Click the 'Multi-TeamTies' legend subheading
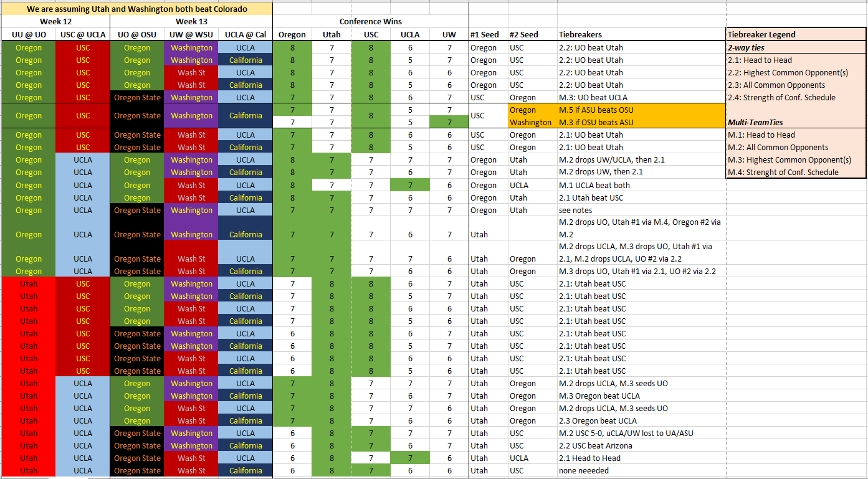Screen dimensions: 868x479 796,122
